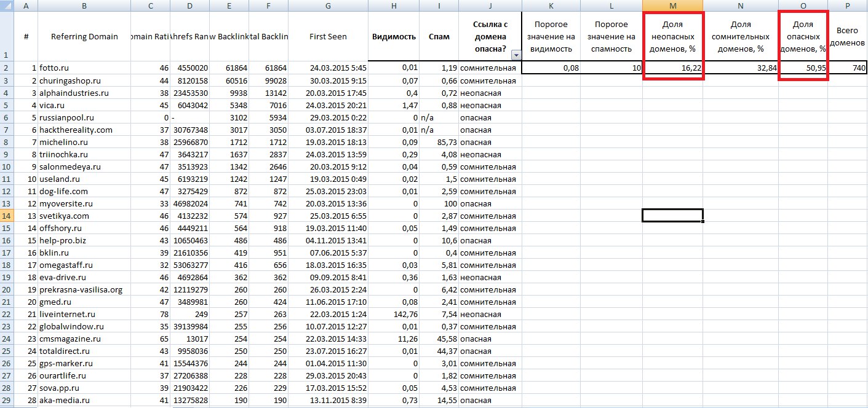This screenshot has width=868, height=408.
Task: Select the cell hackthereality.com
Action: pyautogui.click(x=84, y=130)
